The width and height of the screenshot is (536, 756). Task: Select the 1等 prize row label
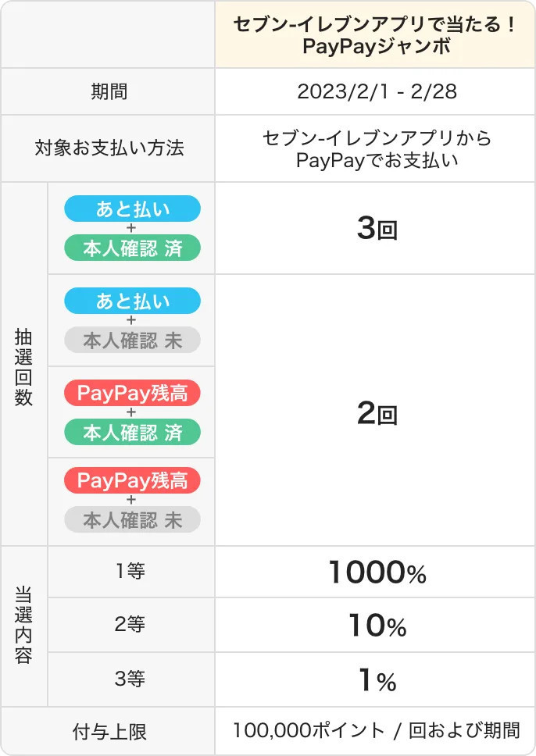(x=130, y=572)
